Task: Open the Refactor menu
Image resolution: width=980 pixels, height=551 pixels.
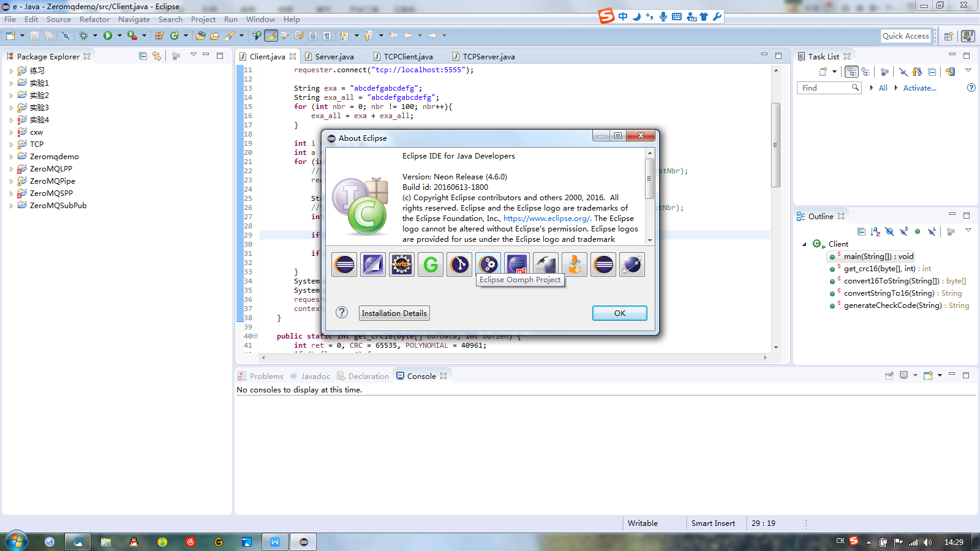Action: pyautogui.click(x=94, y=20)
